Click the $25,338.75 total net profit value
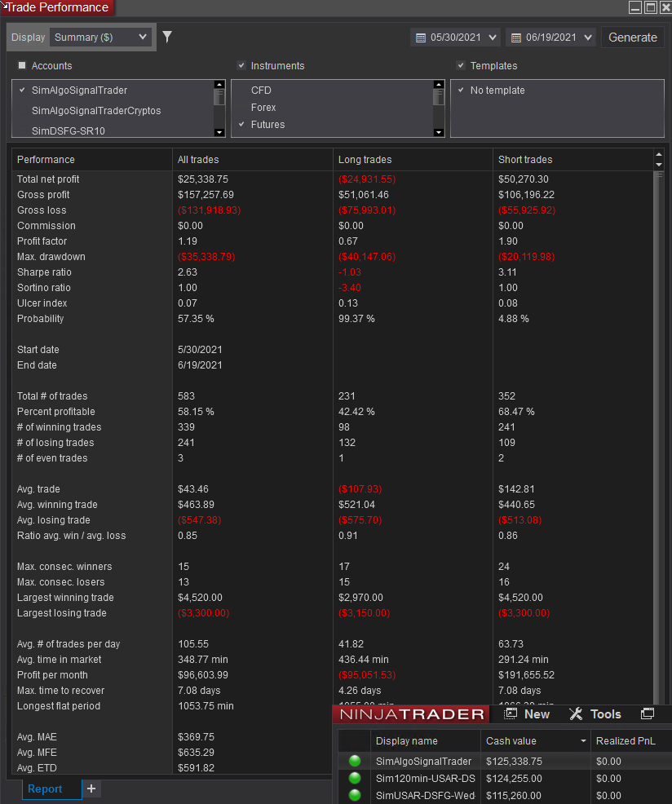 coord(203,179)
